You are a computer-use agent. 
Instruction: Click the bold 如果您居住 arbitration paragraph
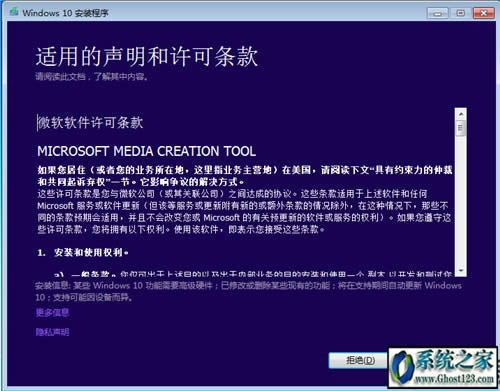point(245,176)
